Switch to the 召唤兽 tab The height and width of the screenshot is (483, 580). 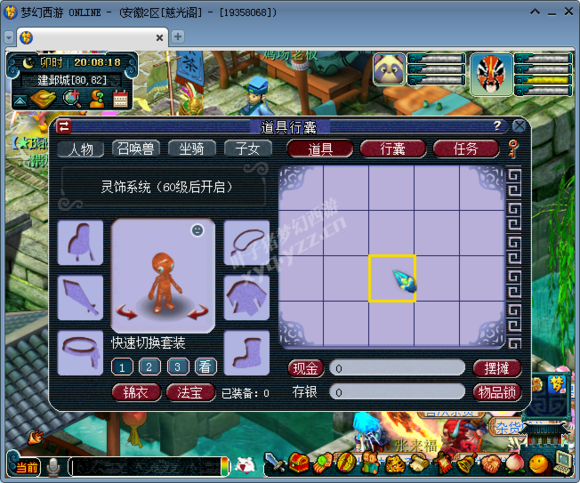coord(136,149)
